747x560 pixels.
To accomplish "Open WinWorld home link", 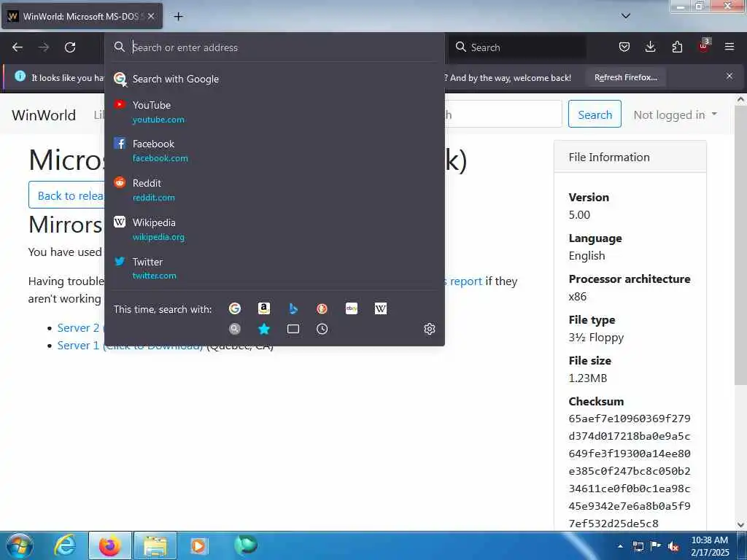I will pos(44,114).
